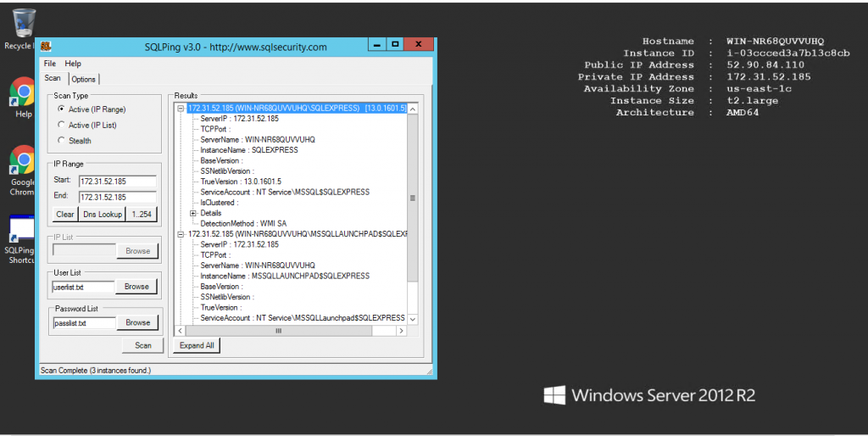This screenshot has width=868, height=436.
Task: Browse for the User List file
Action: (136, 287)
